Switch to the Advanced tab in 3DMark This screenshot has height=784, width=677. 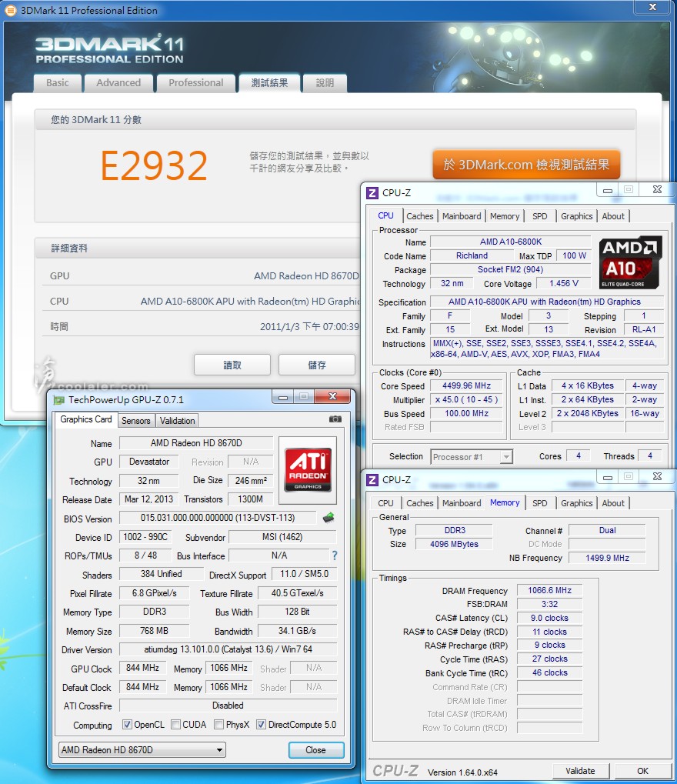[118, 83]
